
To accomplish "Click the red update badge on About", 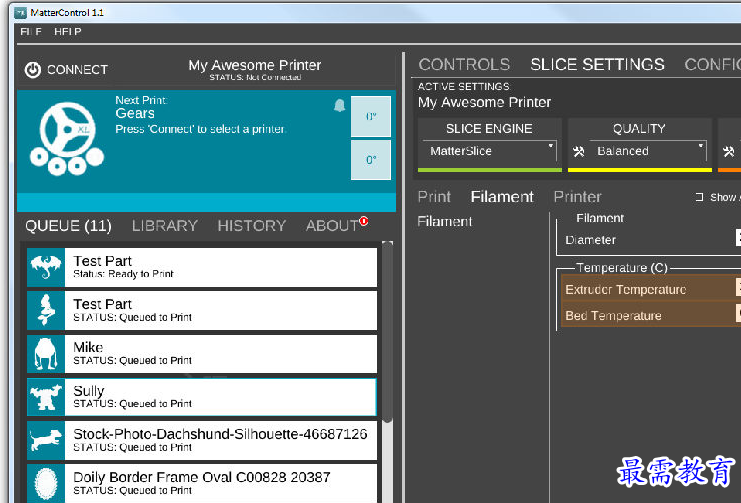I will (363, 221).
